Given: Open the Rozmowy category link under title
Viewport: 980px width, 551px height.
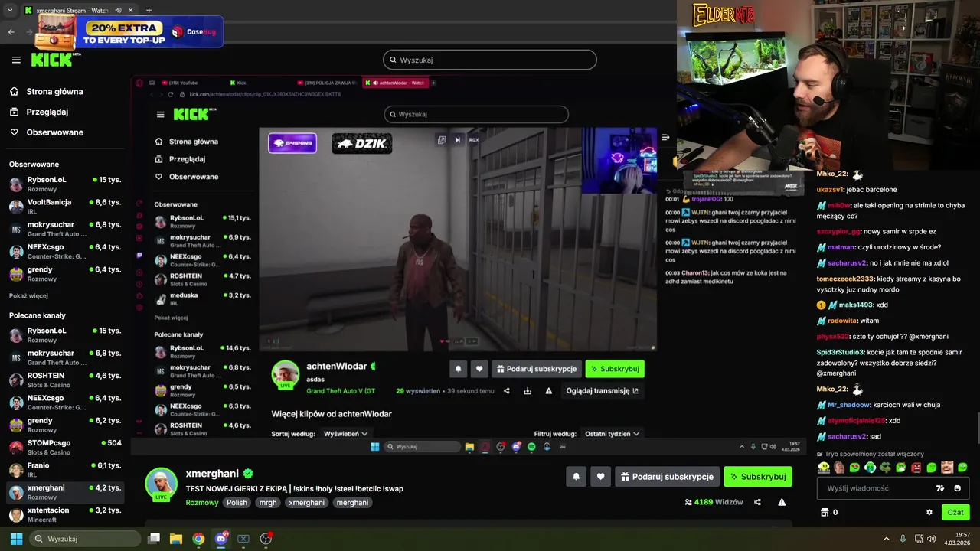Looking at the screenshot, I should tap(202, 503).
